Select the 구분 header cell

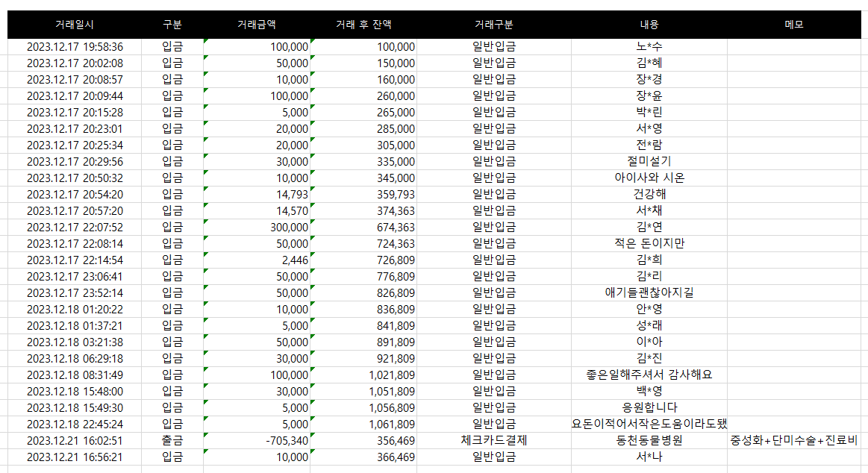point(172,25)
